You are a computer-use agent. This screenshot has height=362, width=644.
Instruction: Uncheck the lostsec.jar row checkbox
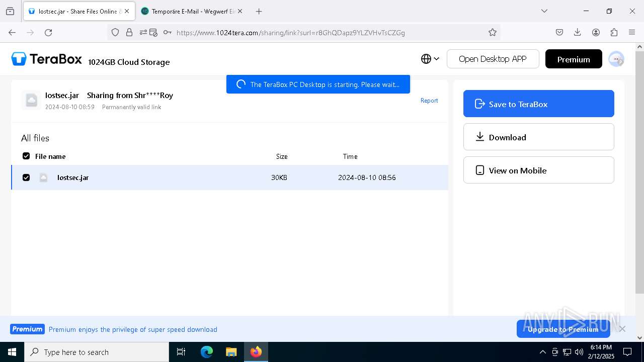pos(26,177)
